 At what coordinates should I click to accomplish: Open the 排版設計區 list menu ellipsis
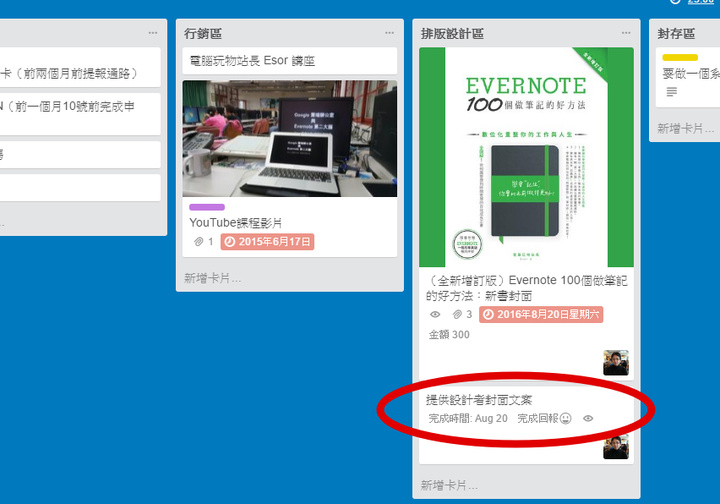pyautogui.click(x=626, y=33)
